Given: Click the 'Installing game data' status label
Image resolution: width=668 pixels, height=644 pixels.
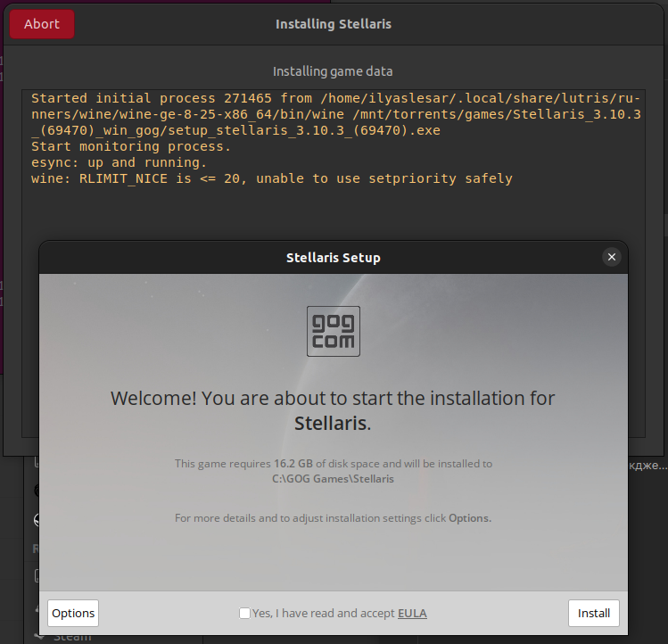Looking at the screenshot, I should (x=333, y=71).
